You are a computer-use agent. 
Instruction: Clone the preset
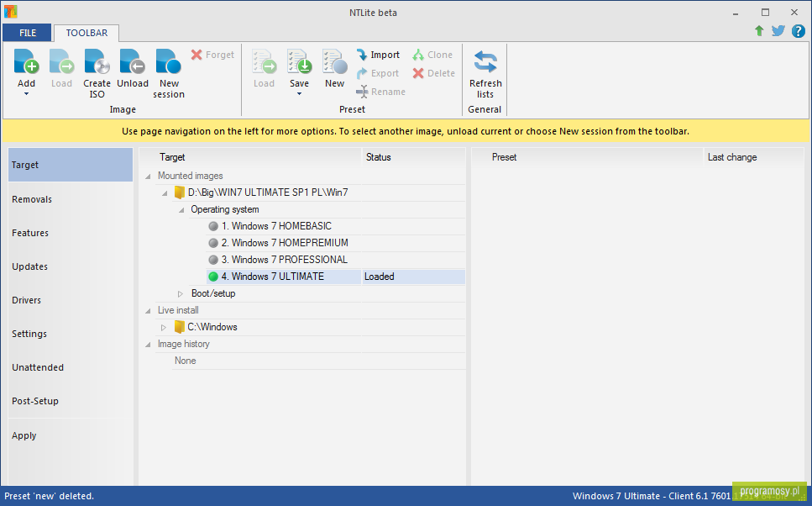pyautogui.click(x=432, y=55)
